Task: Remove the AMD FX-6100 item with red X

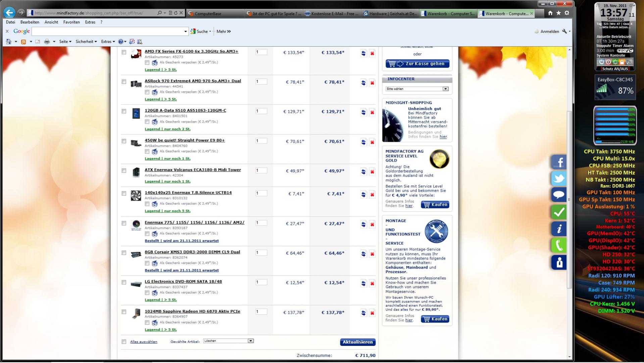Action: coord(372,53)
